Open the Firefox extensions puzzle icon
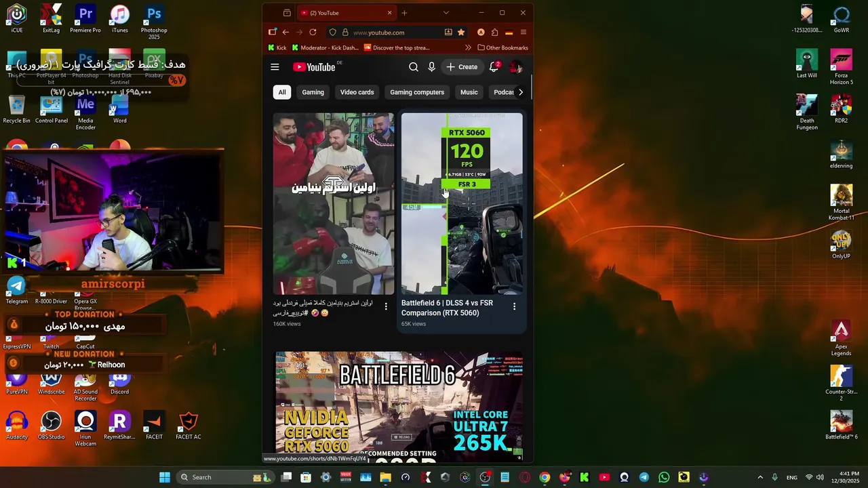The image size is (868, 488). click(x=495, y=33)
